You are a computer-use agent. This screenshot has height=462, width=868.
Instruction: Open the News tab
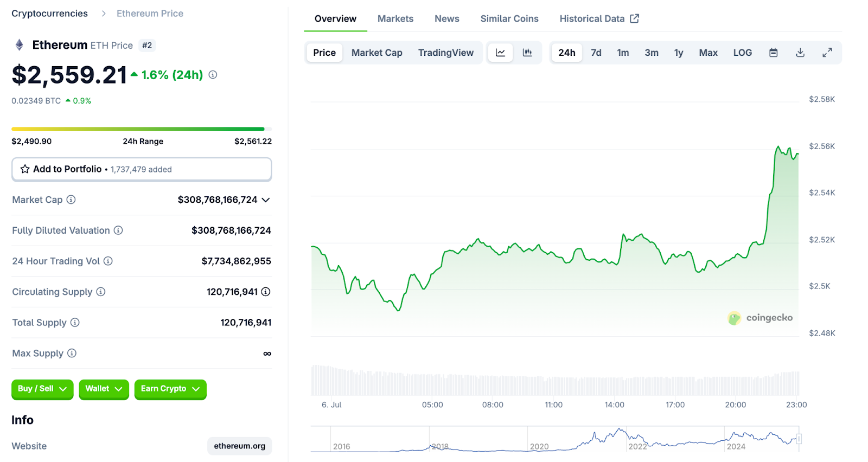(x=447, y=18)
